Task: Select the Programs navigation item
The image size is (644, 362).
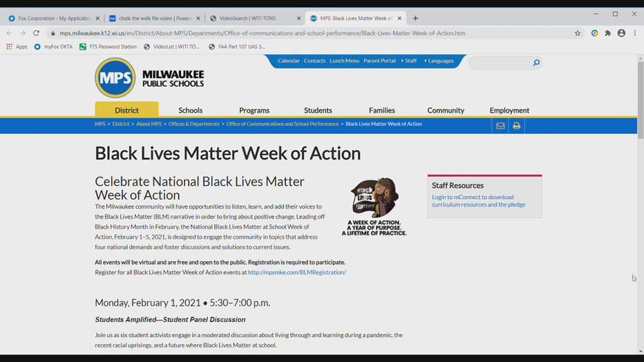Action: [x=254, y=111]
